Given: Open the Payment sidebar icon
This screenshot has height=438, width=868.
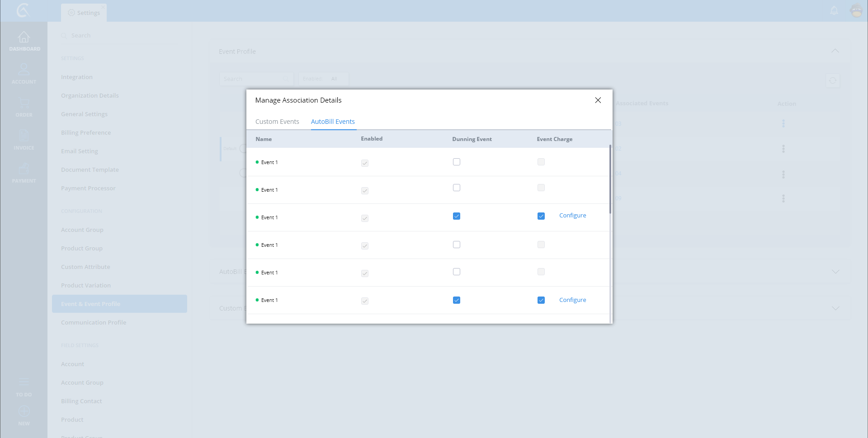Looking at the screenshot, I should click(24, 169).
